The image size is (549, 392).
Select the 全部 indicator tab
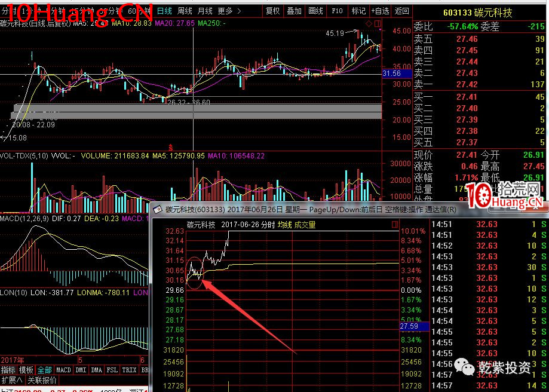tap(44, 370)
